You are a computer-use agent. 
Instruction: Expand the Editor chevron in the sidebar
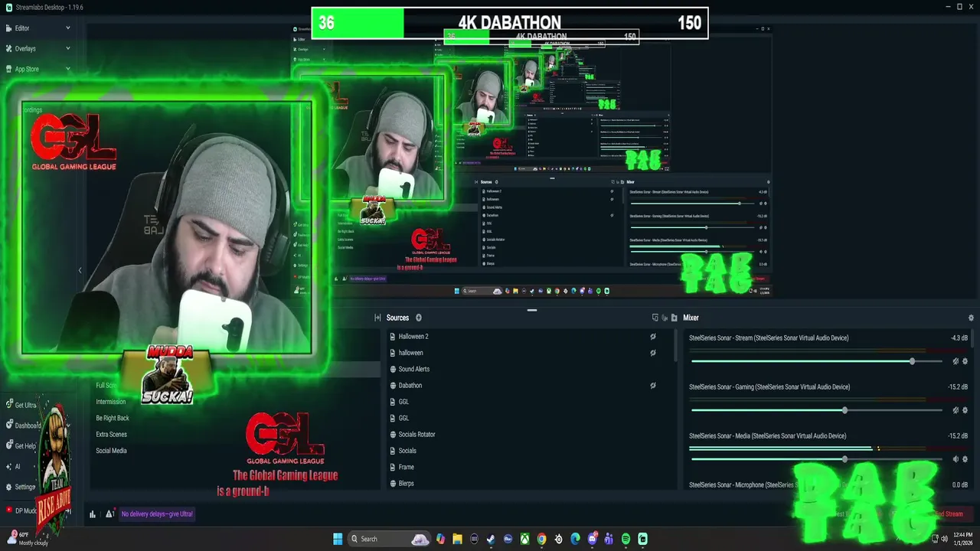67,28
